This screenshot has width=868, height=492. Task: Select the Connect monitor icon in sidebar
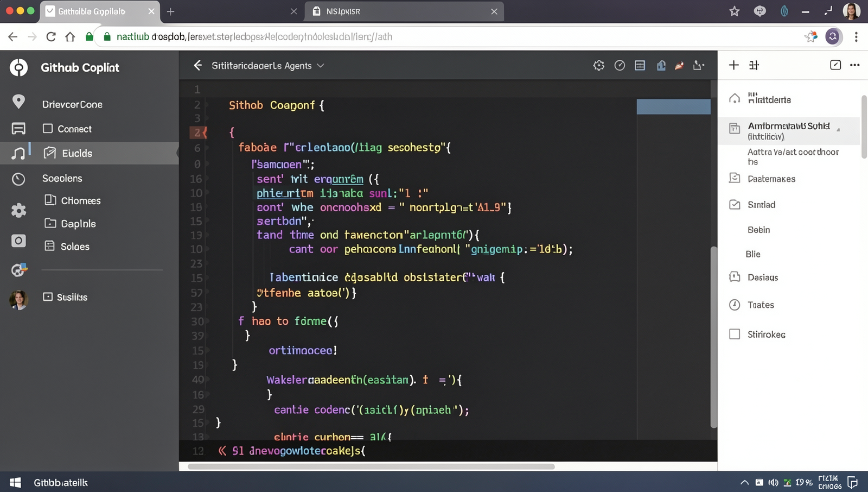(x=18, y=129)
